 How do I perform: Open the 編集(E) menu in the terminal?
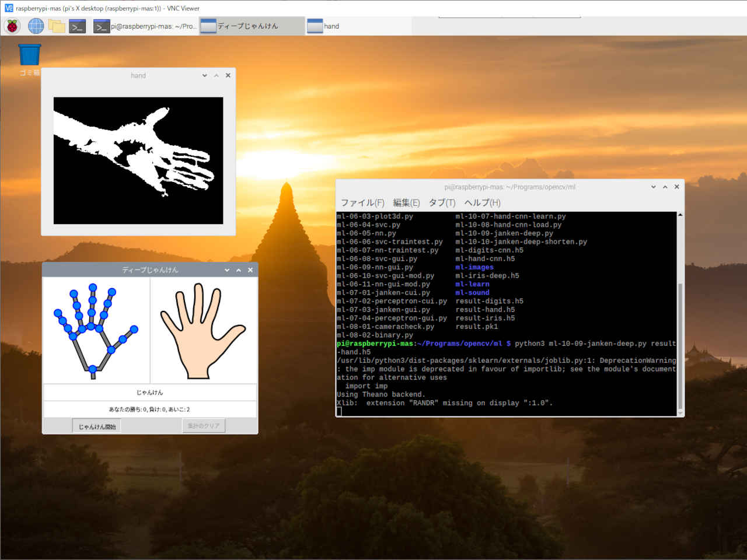tap(406, 202)
